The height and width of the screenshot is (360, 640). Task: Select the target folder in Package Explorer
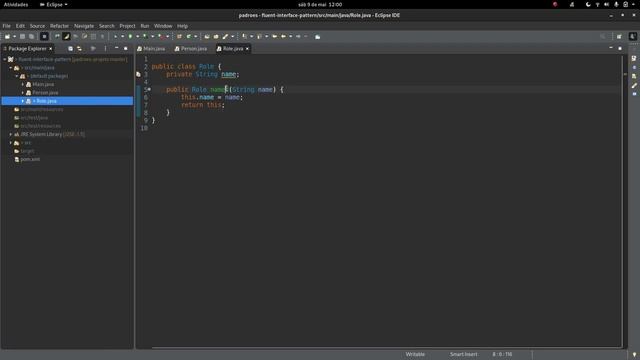tap(27, 151)
